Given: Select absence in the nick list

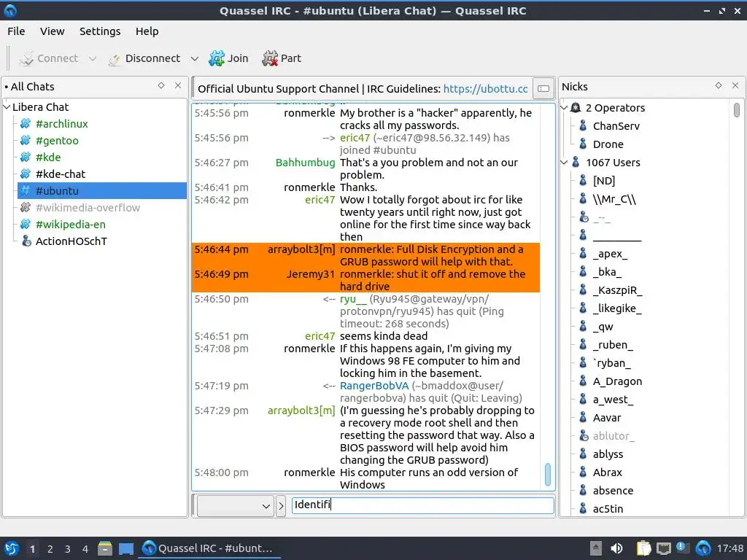Looking at the screenshot, I should [613, 491].
